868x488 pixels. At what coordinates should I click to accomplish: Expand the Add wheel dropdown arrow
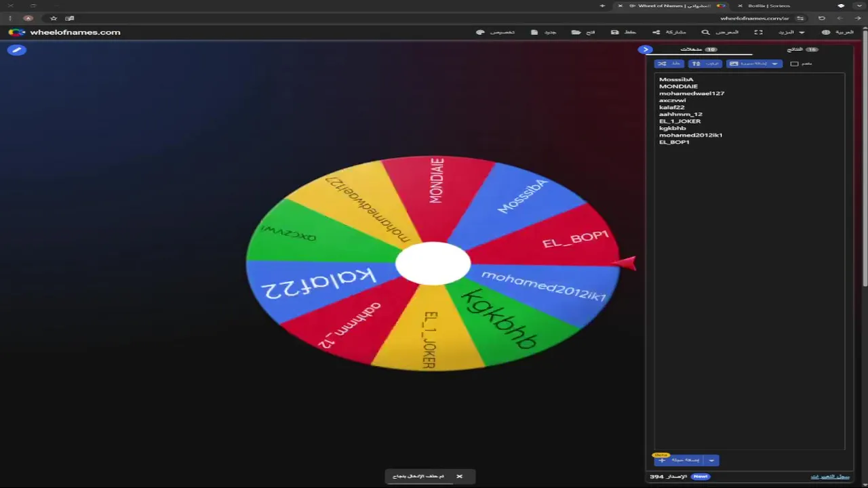(711, 460)
